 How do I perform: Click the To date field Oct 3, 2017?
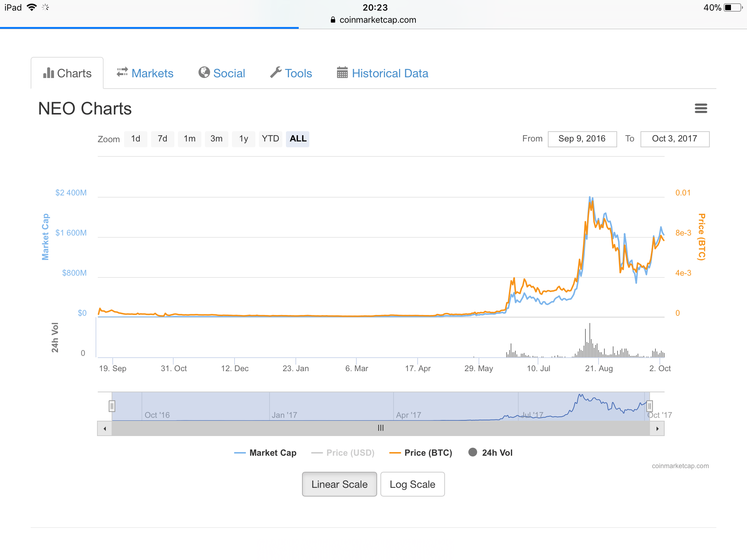click(x=675, y=139)
